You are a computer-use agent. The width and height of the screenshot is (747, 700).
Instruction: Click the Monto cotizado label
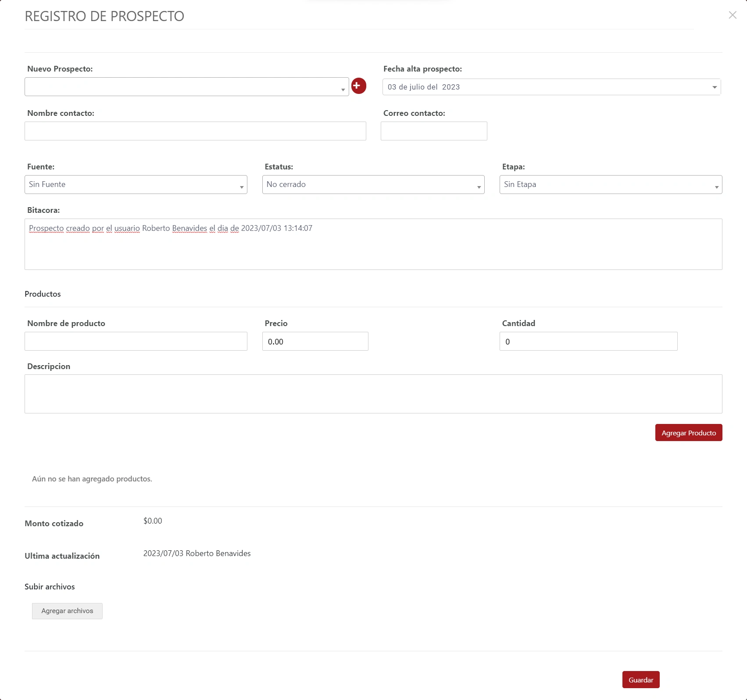(54, 524)
